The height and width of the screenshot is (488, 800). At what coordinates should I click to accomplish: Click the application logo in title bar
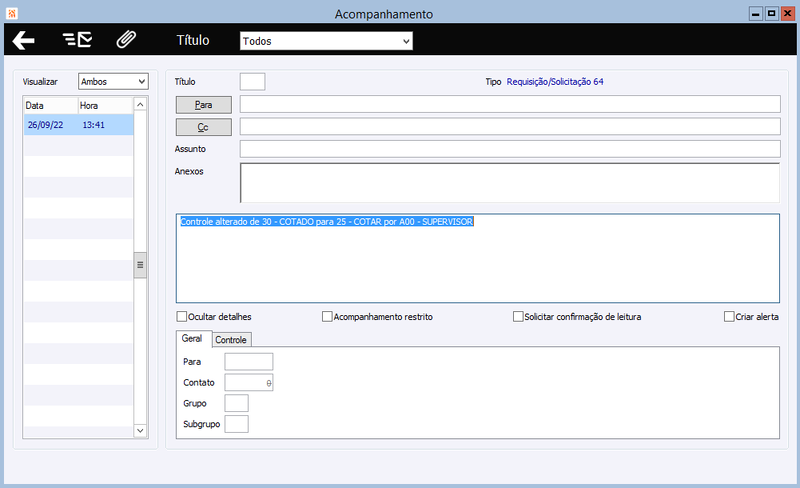[12, 13]
